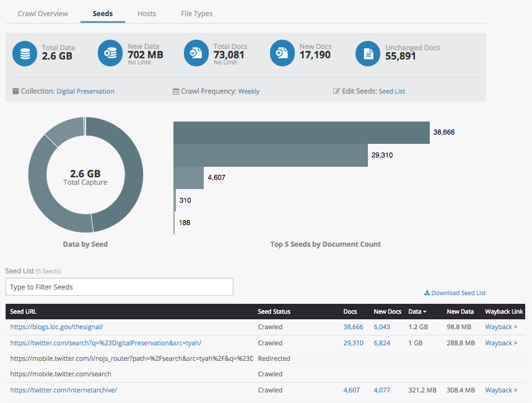Click the Total Docs icon
Viewport: 532px width, 403px height.
click(x=196, y=54)
